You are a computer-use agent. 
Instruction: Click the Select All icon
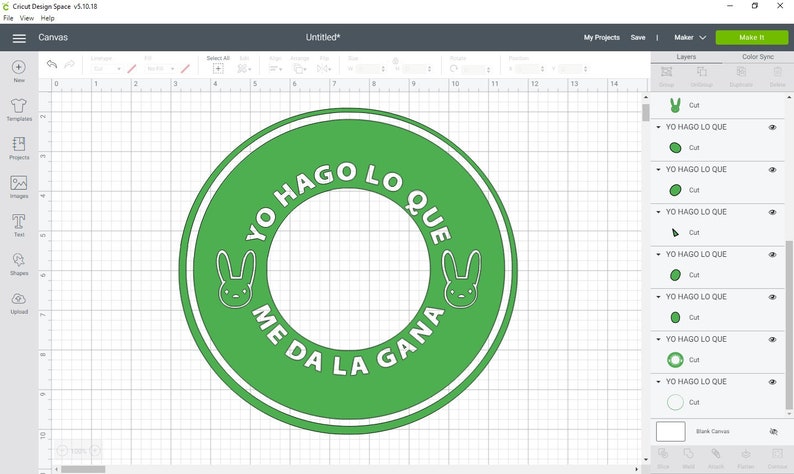218,69
